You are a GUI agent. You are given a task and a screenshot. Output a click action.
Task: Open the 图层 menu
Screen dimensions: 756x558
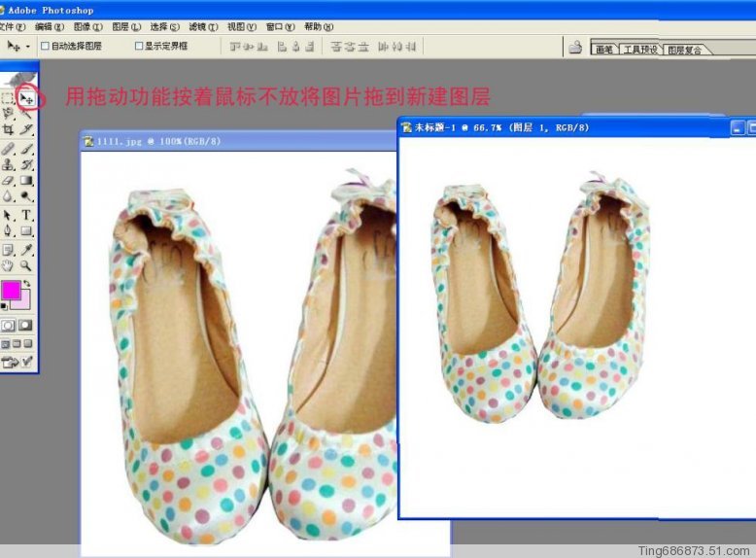click(126, 26)
